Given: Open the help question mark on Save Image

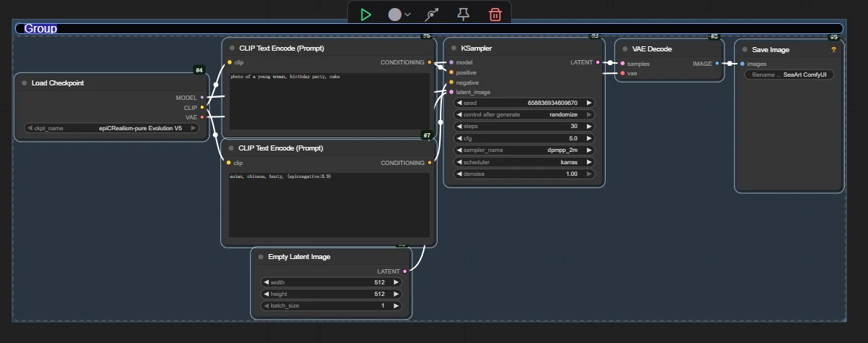Looking at the screenshot, I should point(833,50).
